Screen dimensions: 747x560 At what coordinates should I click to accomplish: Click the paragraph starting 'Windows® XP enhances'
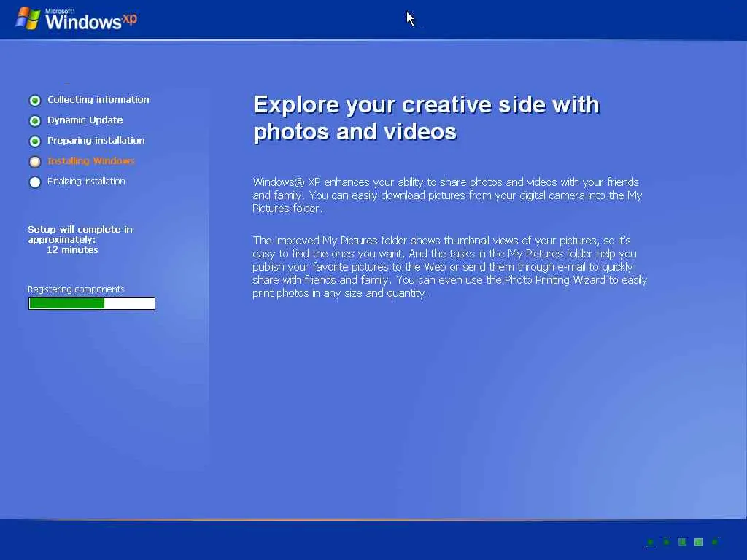pyautogui.click(x=447, y=195)
